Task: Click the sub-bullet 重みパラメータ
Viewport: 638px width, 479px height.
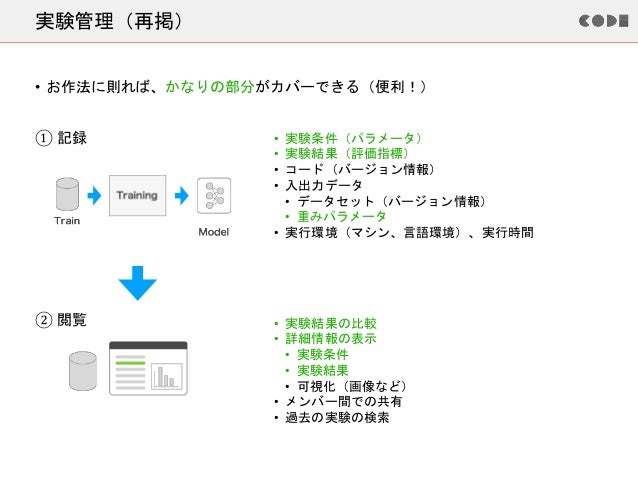Action: 341,216
